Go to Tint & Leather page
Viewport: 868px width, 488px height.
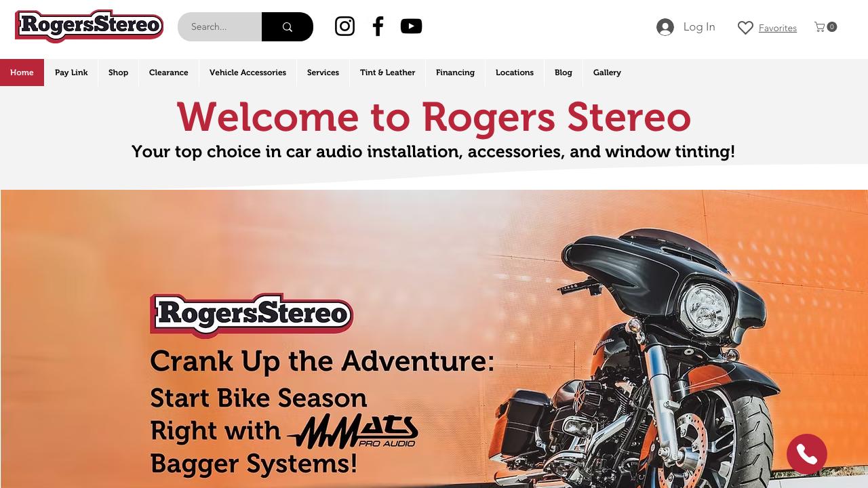387,73
